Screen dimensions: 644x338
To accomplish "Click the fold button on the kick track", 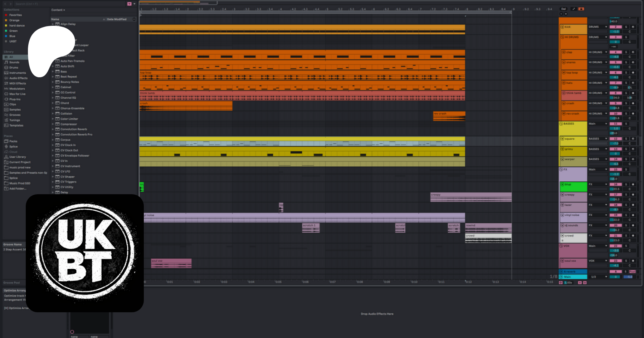I will coord(562,27).
